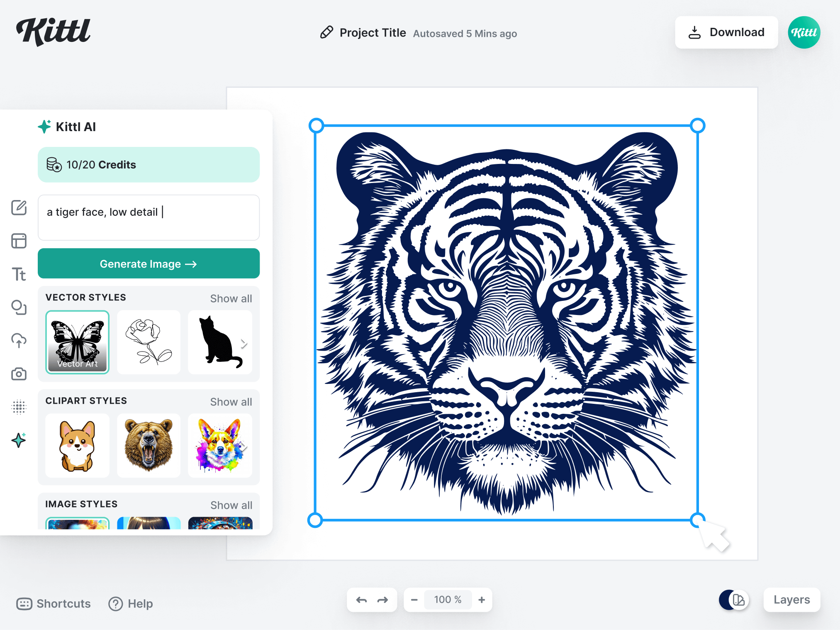The height and width of the screenshot is (630, 840).
Task: Click the credits coin icon
Action: coord(54,165)
